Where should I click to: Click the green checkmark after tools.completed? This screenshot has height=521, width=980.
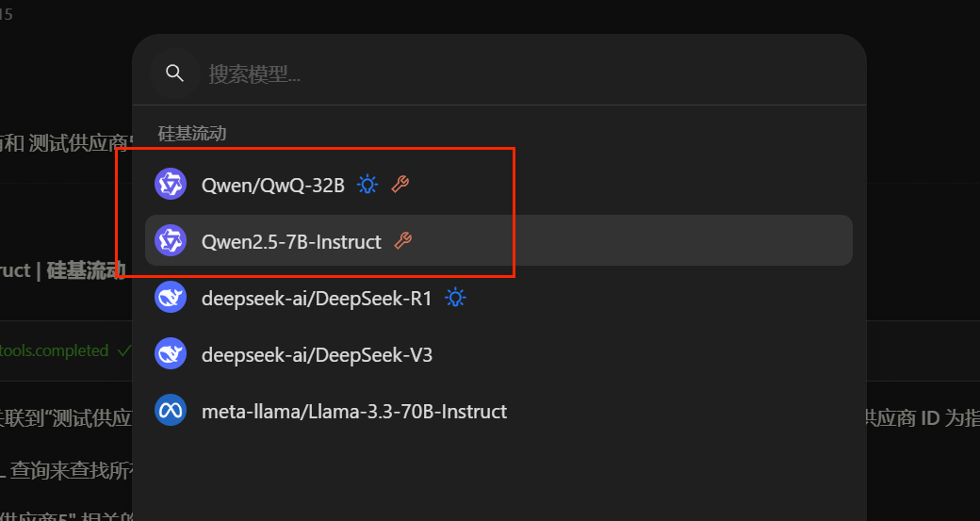pos(123,350)
